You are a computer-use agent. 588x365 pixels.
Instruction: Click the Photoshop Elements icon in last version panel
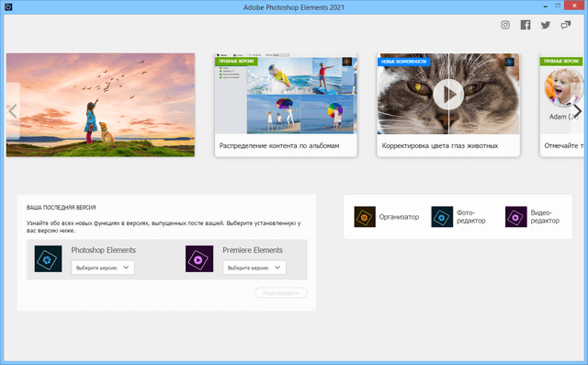pyautogui.click(x=48, y=259)
